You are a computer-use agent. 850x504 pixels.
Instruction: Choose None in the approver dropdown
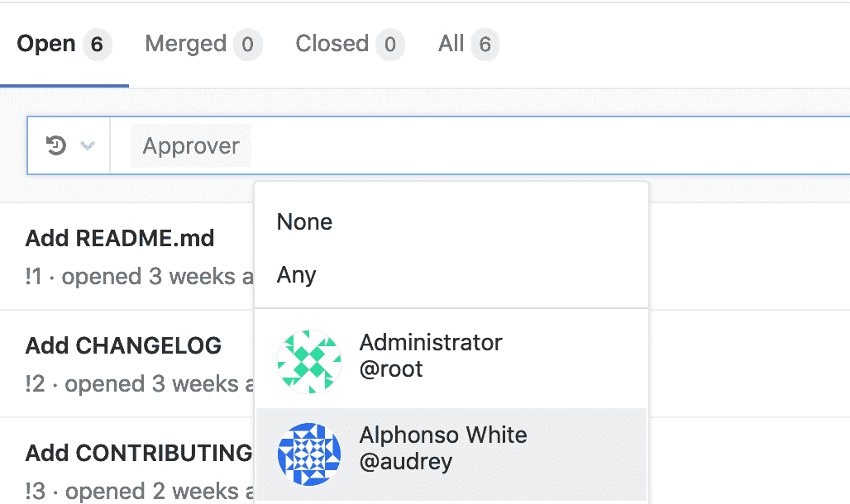pyautogui.click(x=305, y=222)
